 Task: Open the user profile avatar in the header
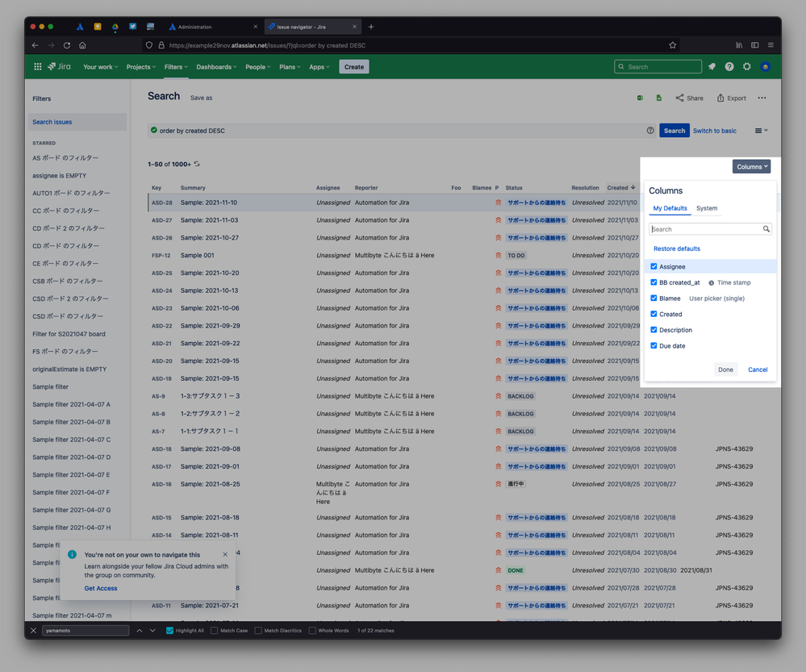[766, 66]
